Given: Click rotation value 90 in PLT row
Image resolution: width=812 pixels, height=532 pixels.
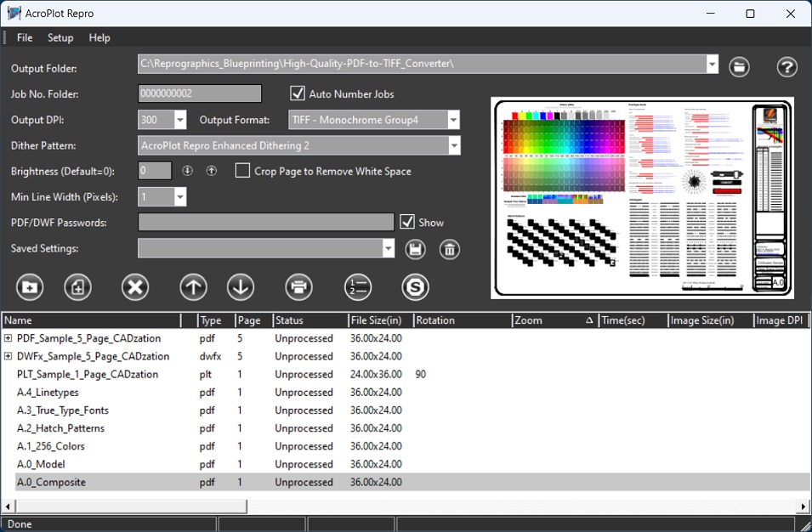Looking at the screenshot, I should click(421, 374).
